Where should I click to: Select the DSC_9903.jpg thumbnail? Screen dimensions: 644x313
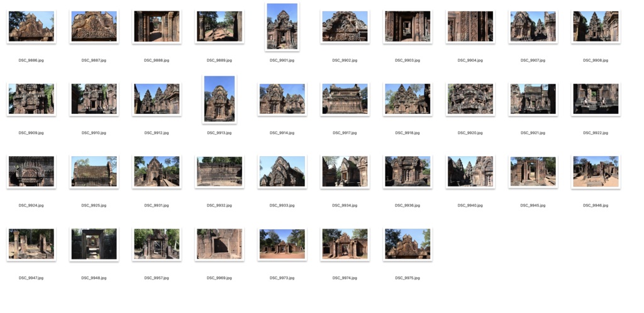[408, 26]
